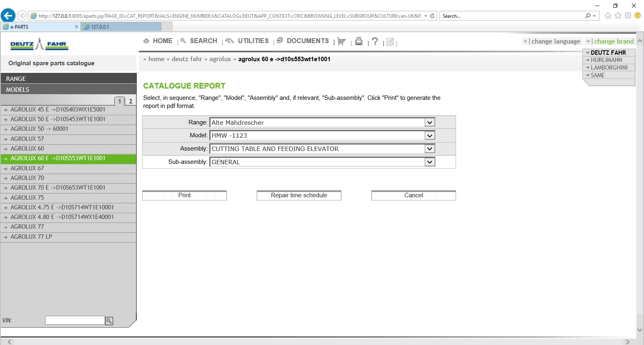This screenshot has width=644, height=345.
Task: Go back with browser back arrow
Action: pos(8,16)
